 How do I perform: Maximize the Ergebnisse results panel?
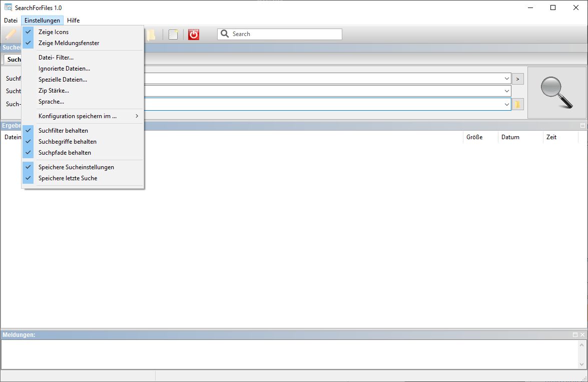[x=582, y=126]
